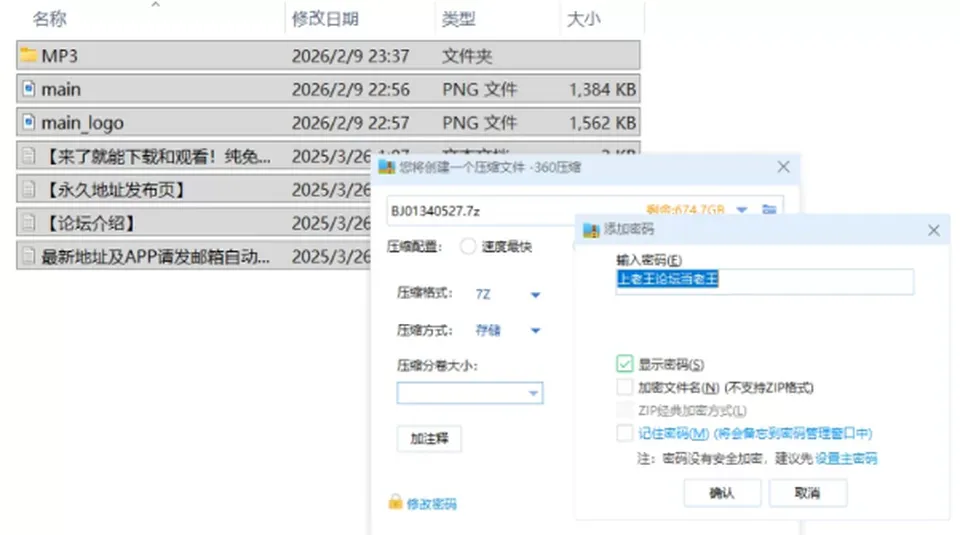The width and height of the screenshot is (960, 535).
Task: Click the lock icon beside 修改密码
Action: click(396, 502)
